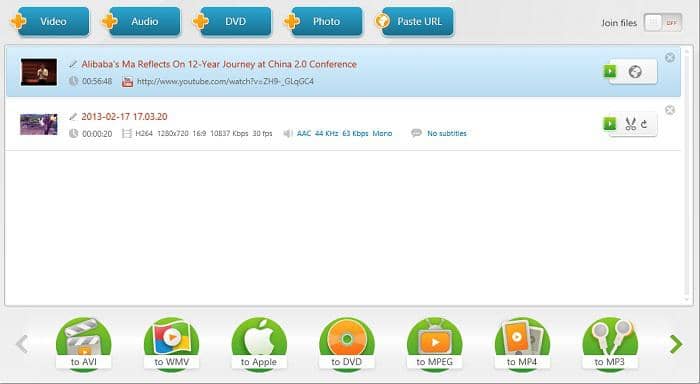Show previous output formats with left arrow
Screen dimensions: 700x384
22,344
